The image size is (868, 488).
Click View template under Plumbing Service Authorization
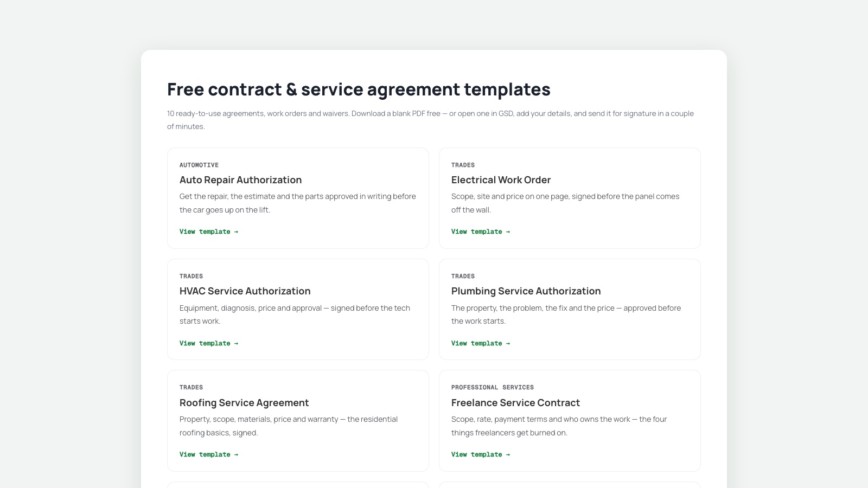(481, 343)
